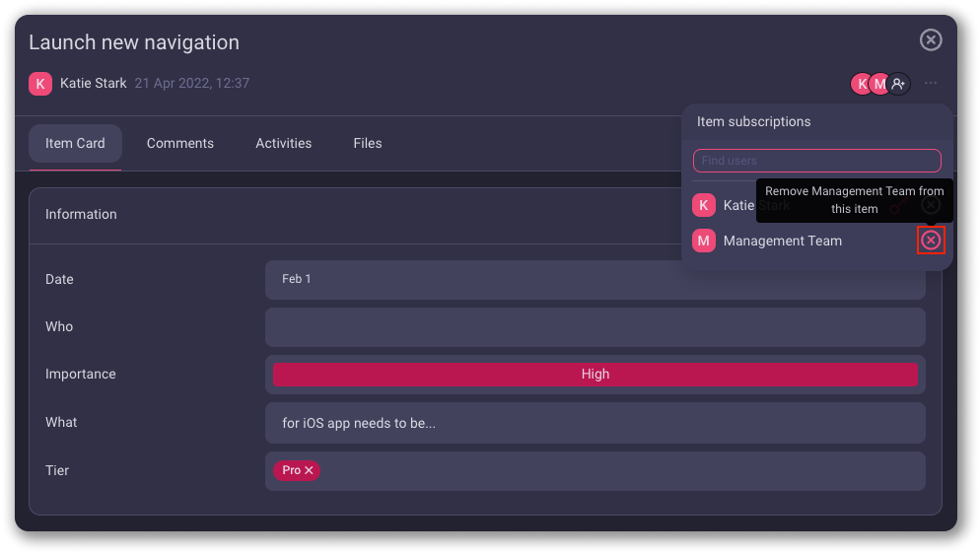
Task: Close the Launch new navigation dialog
Action: [x=931, y=39]
